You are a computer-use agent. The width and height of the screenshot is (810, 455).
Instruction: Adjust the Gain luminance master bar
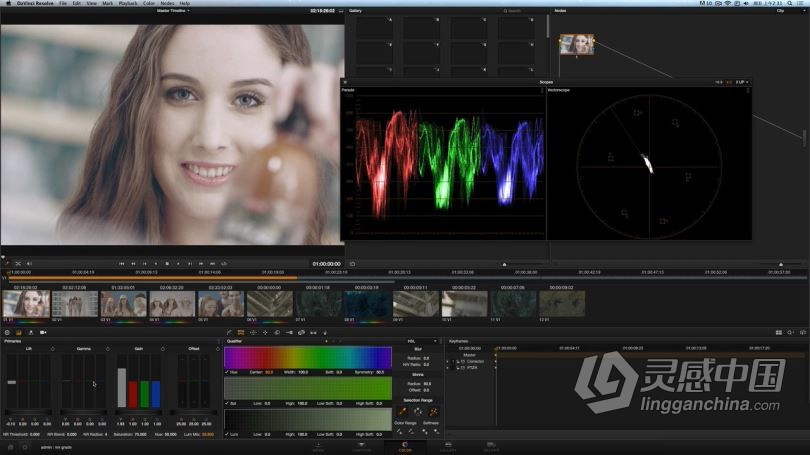tap(122, 388)
